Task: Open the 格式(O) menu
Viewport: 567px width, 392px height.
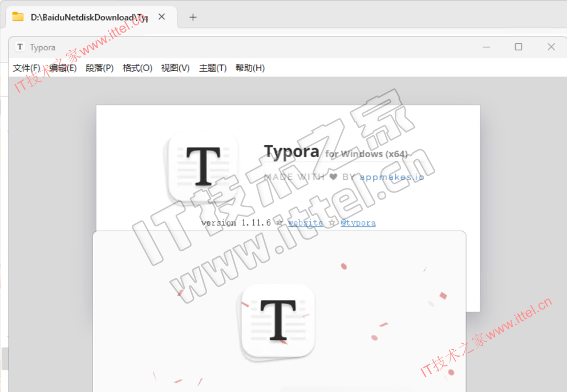Action: (x=137, y=68)
